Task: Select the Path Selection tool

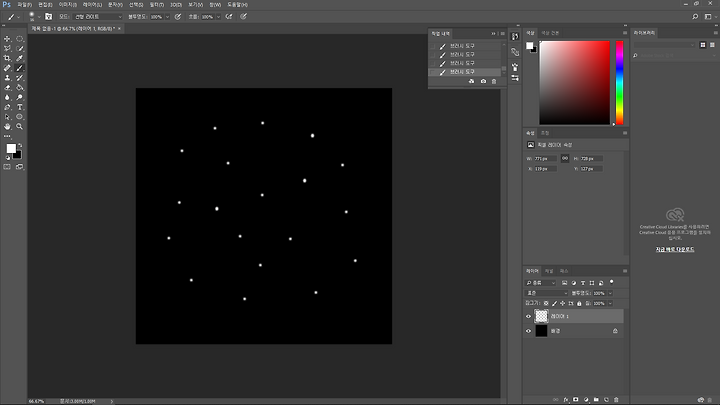Action: click(x=7, y=117)
